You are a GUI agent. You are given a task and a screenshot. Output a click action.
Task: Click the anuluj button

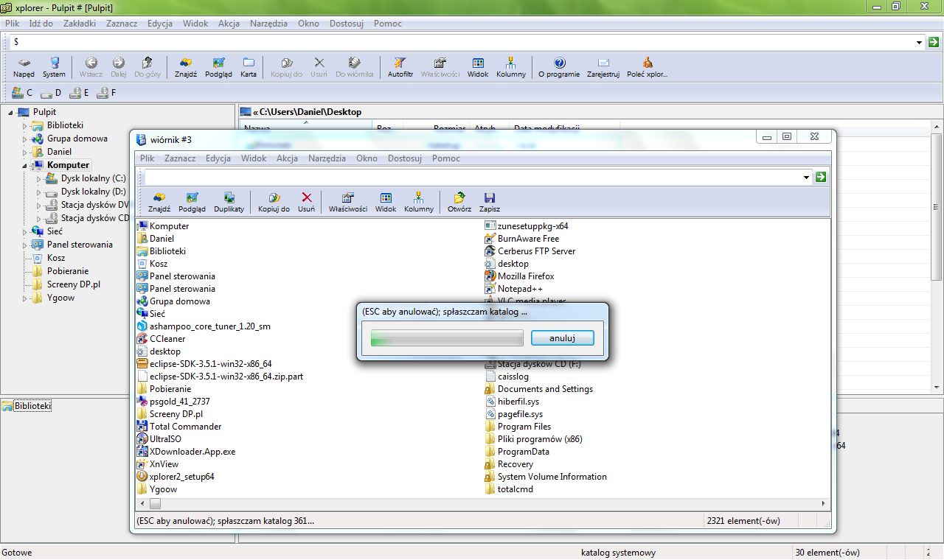point(562,338)
